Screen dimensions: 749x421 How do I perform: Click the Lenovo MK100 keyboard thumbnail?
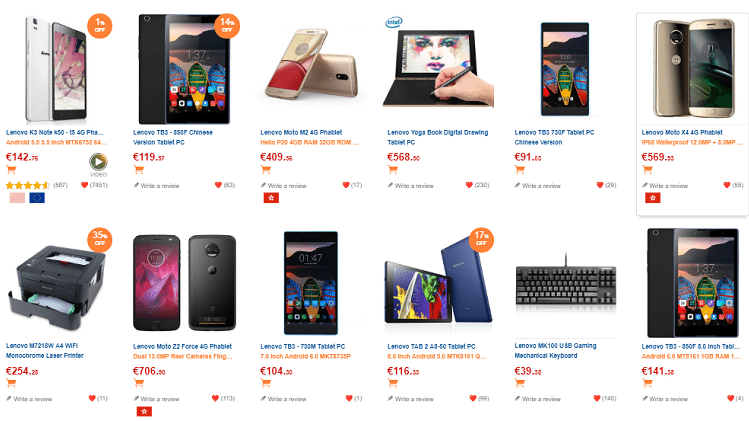tap(566, 283)
